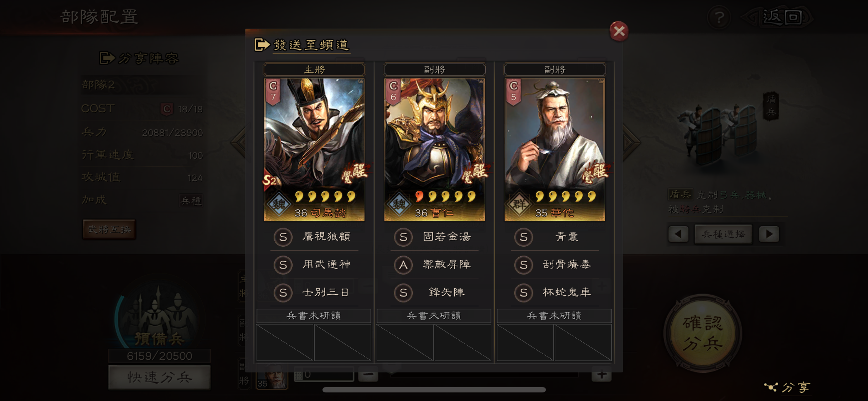
Task: Select the 曹仁 vice general card
Action: pyautogui.click(x=434, y=150)
